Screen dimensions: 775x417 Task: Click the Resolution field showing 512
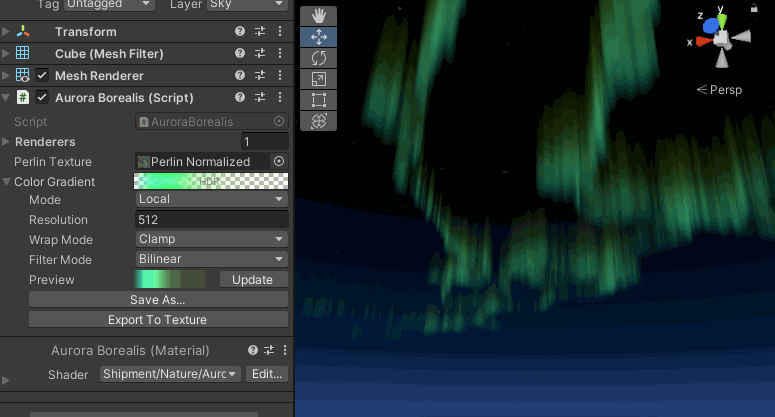point(212,219)
